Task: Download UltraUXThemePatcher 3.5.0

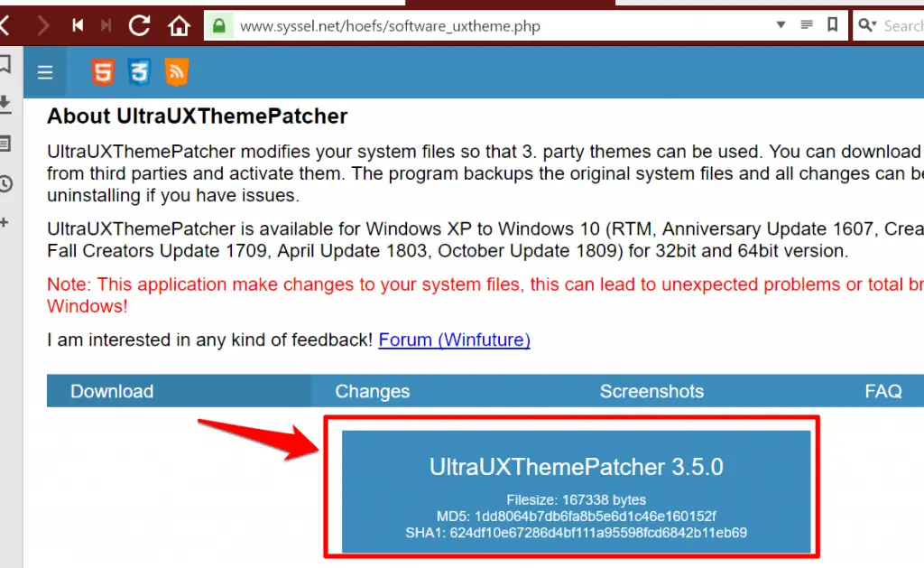Action: click(576, 491)
